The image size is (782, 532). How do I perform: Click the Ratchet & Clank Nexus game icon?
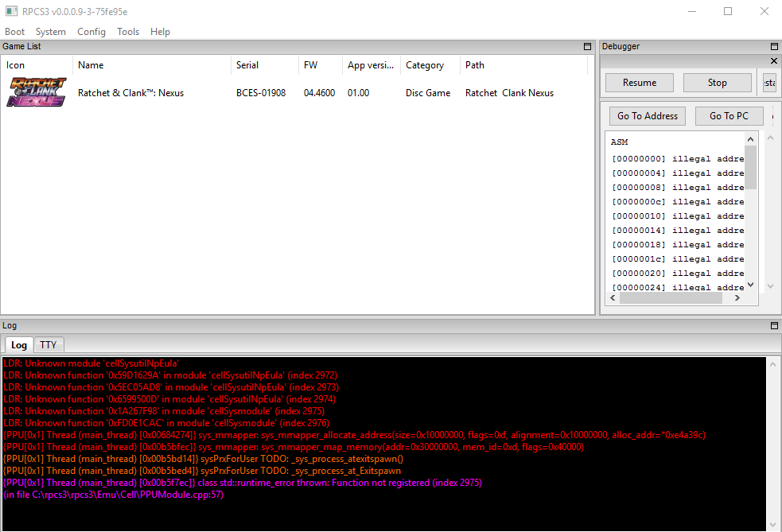tap(37, 93)
